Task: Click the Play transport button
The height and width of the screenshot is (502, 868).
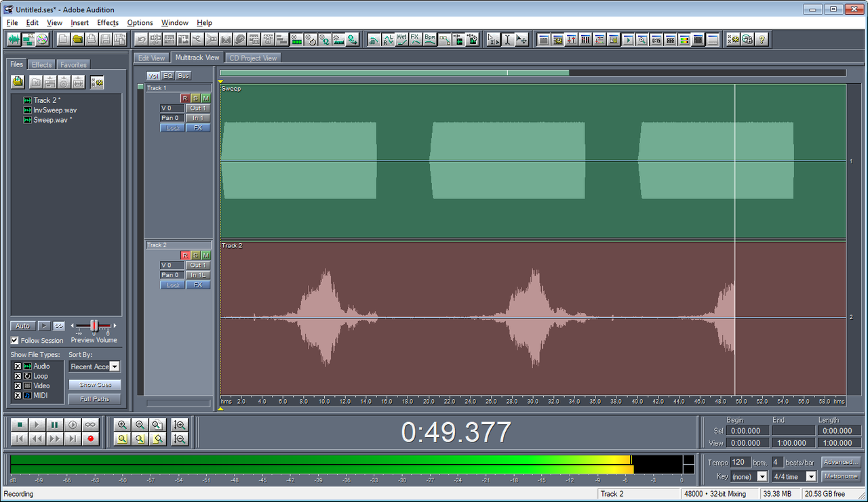Action: (37, 425)
